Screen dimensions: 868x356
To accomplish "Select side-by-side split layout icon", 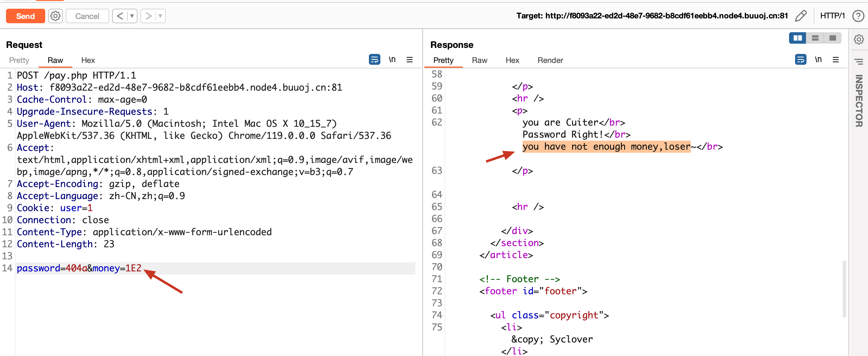I will 797,38.
